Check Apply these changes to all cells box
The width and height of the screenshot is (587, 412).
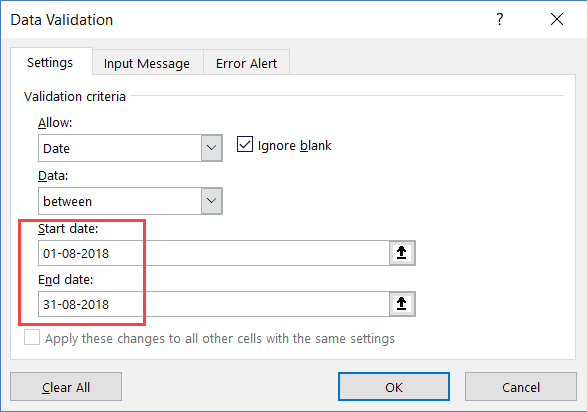[32, 337]
